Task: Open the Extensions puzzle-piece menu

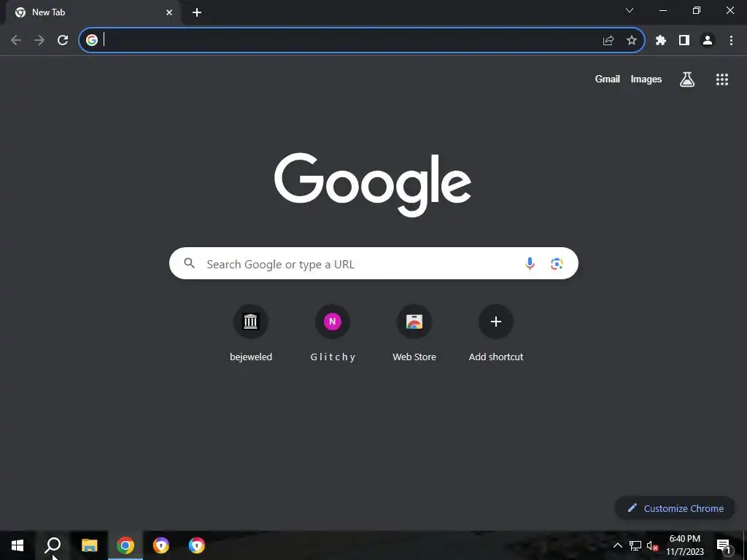Action: coord(660,41)
